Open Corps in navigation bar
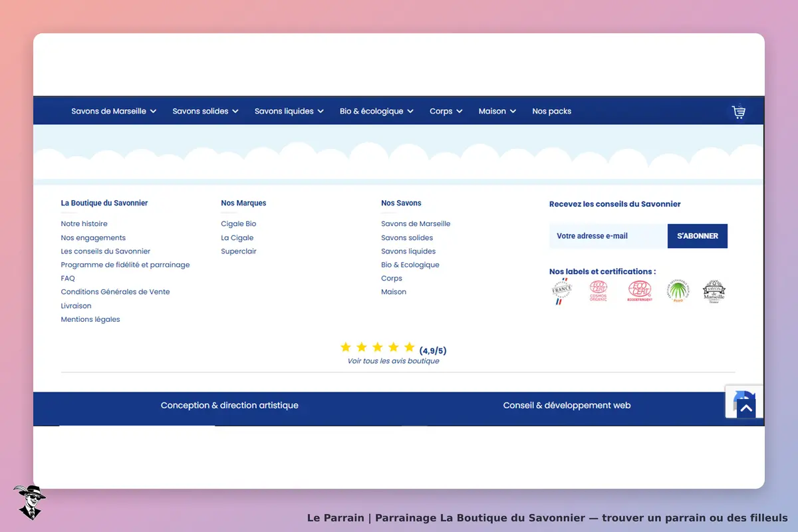The image size is (798, 532). click(x=441, y=111)
